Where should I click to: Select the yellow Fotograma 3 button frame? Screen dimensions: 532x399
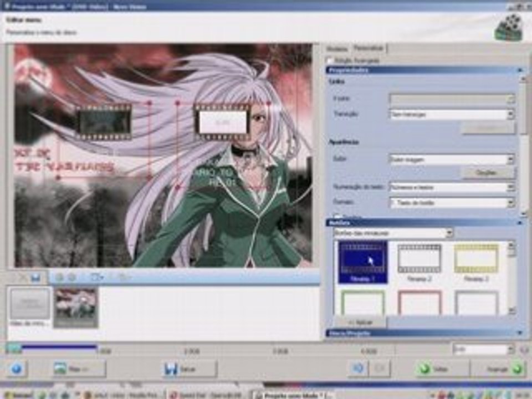476,262
